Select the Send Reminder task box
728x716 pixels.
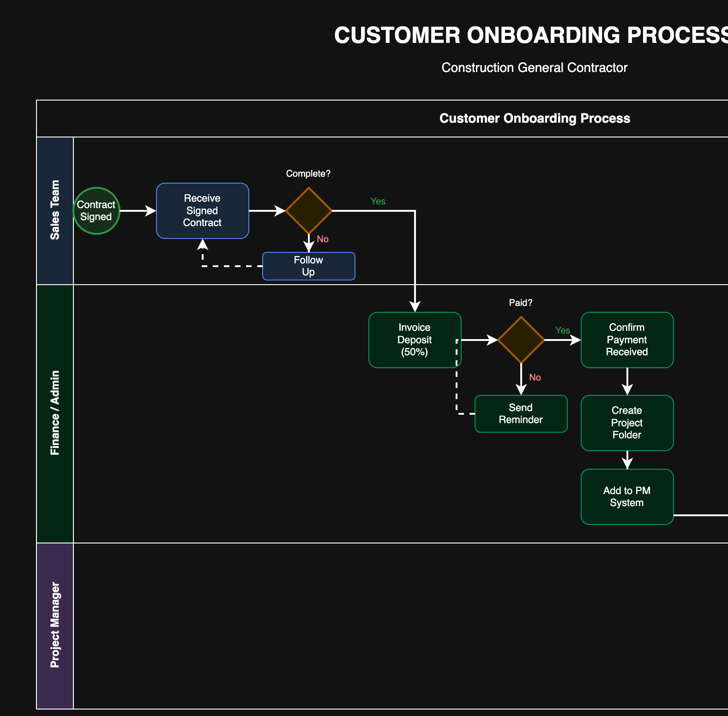521,414
